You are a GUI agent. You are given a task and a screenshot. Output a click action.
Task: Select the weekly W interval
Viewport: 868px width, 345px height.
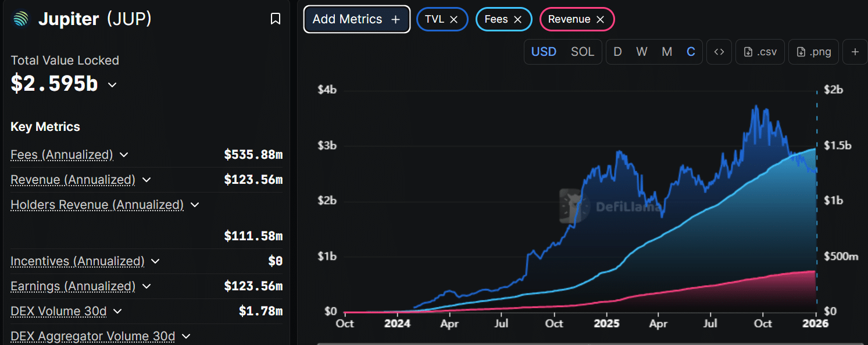coord(641,52)
